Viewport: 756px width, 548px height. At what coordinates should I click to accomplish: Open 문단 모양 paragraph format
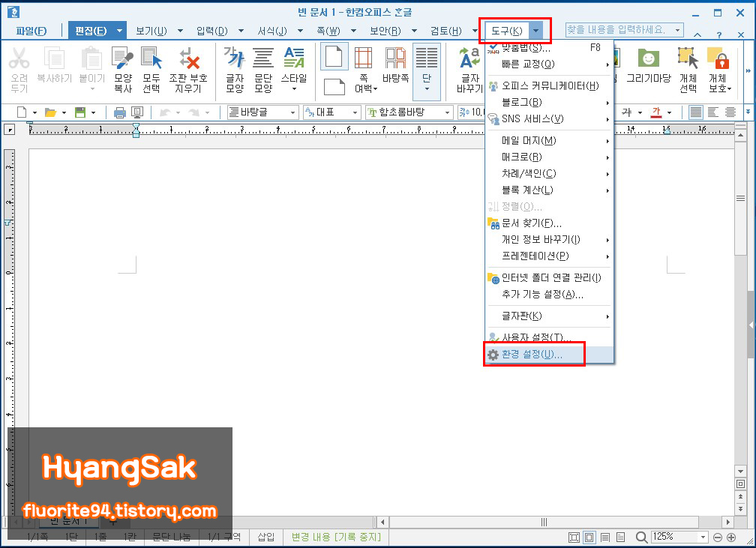coord(263,70)
